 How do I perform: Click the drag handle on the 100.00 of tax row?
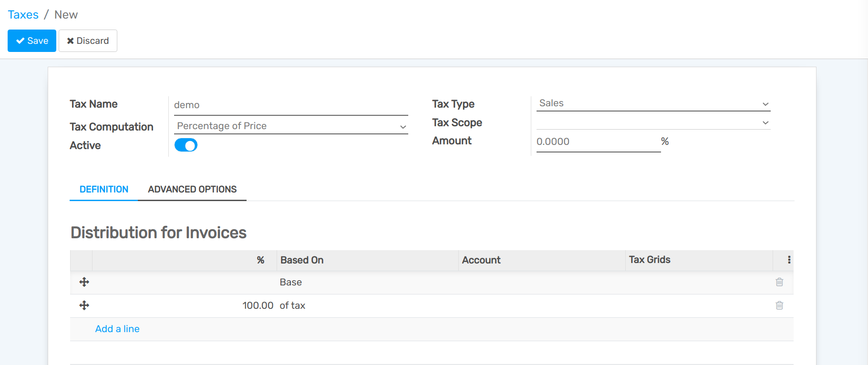(x=84, y=305)
